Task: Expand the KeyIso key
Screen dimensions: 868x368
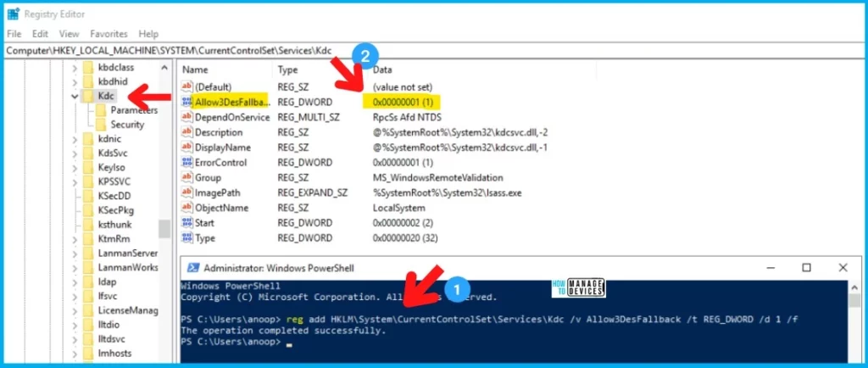Action: tap(75, 168)
